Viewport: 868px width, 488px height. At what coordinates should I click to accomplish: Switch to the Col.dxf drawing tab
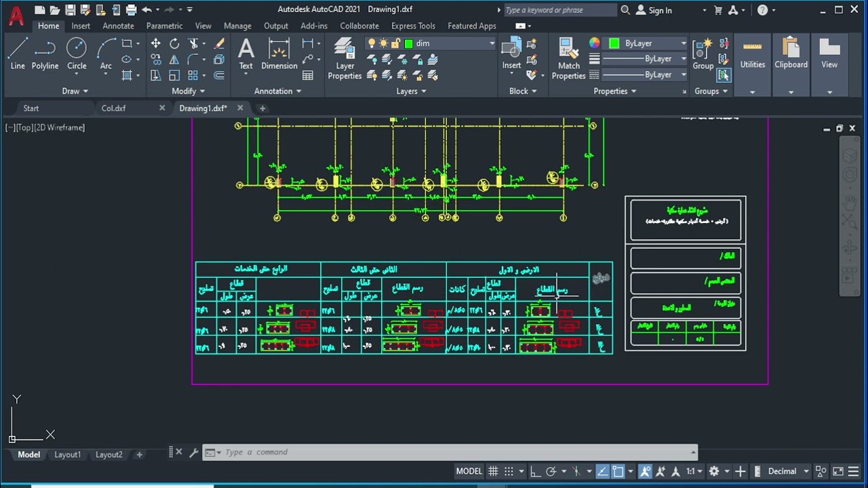point(114,108)
